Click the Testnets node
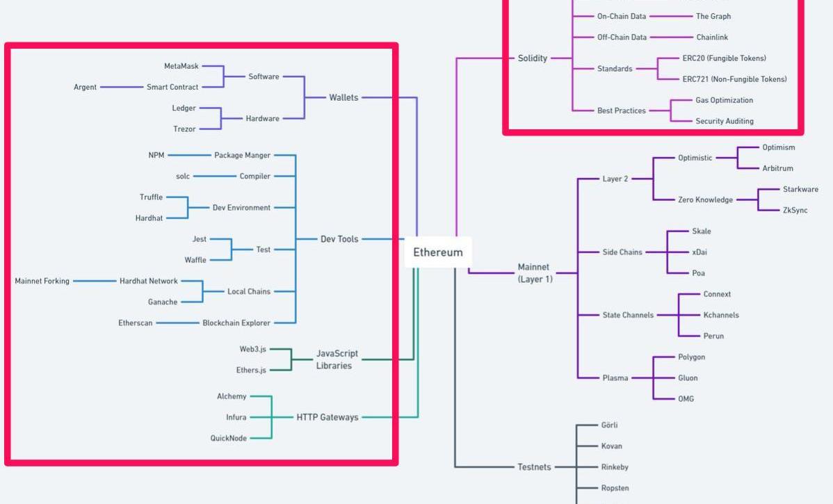Screen dimensions: 833x504 (534, 467)
